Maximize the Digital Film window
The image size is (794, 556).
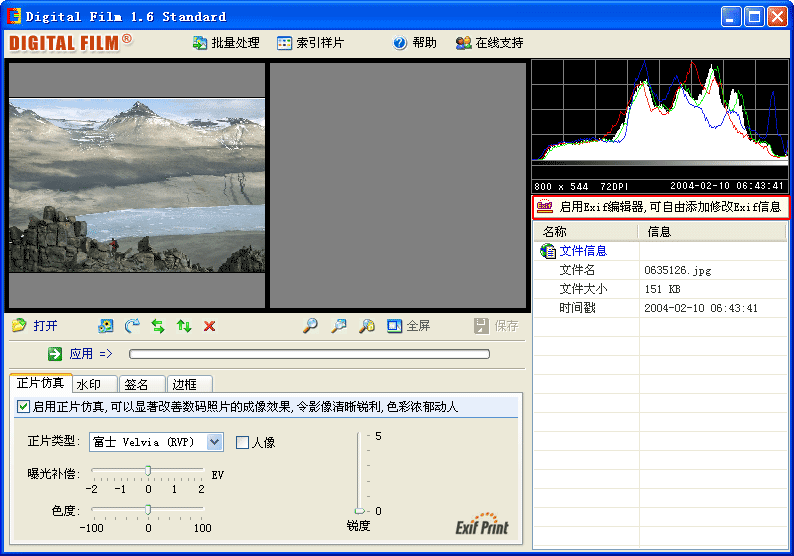pyautogui.click(x=754, y=17)
